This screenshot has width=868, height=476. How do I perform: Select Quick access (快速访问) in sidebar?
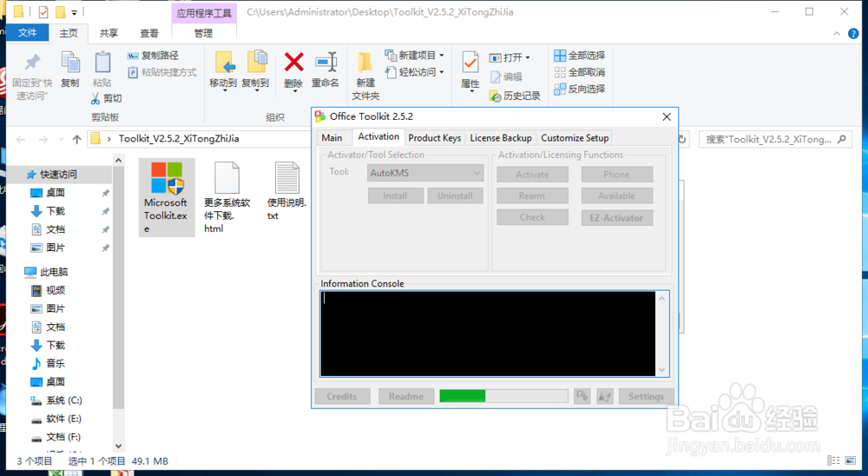(58, 175)
